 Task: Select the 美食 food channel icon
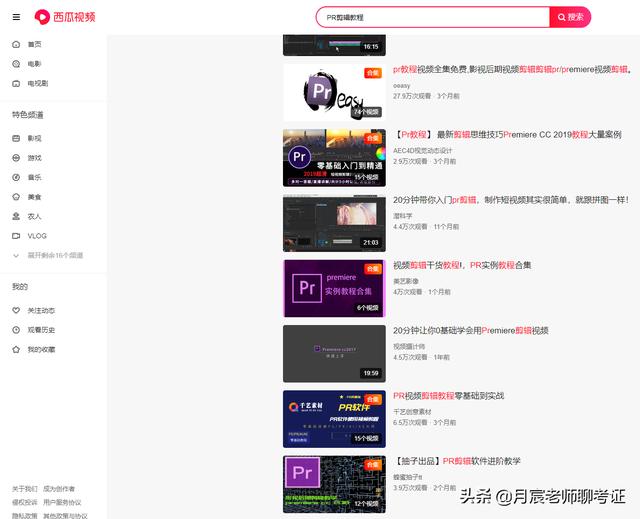16,197
